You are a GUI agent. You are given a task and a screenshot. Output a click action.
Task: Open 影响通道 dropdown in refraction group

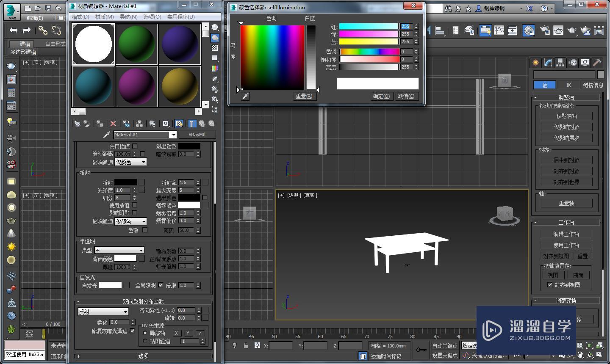(131, 221)
